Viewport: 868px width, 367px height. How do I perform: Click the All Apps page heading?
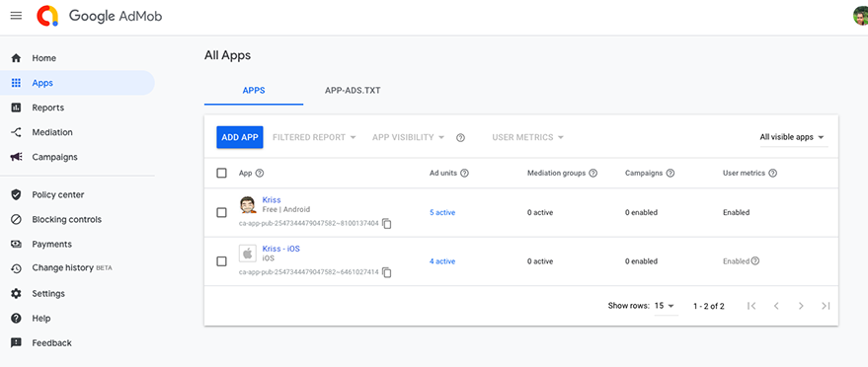click(227, 55)
